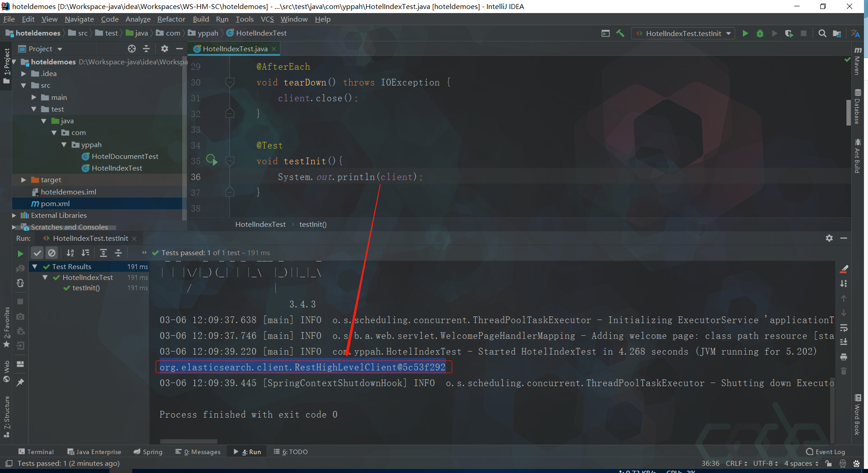Click the editor vertical scrollbar thumb

[848, 112]
